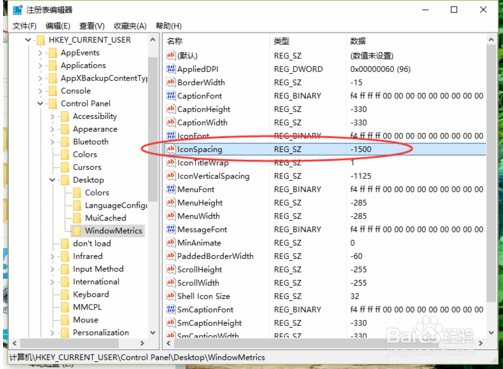Open the 帮助(H) menu
This screenshot has height=369, width=503.
tap(169, 26)
